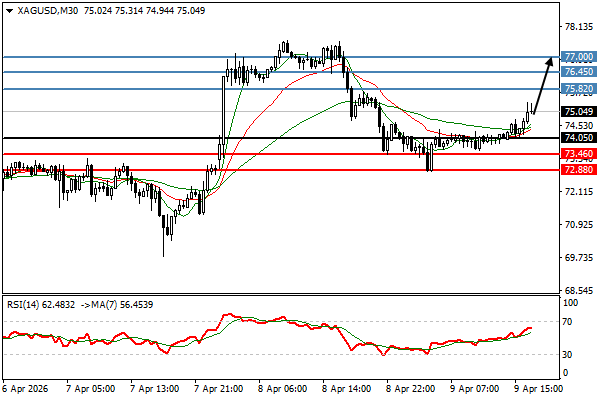
Task: Click the 6 Apr 2026 date label
Action: pos(27,388)
